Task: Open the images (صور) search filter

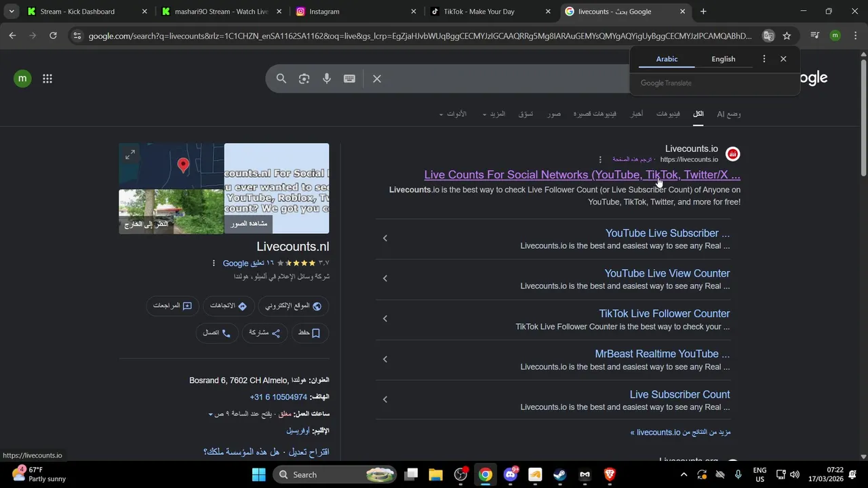Action: [554, 114]
